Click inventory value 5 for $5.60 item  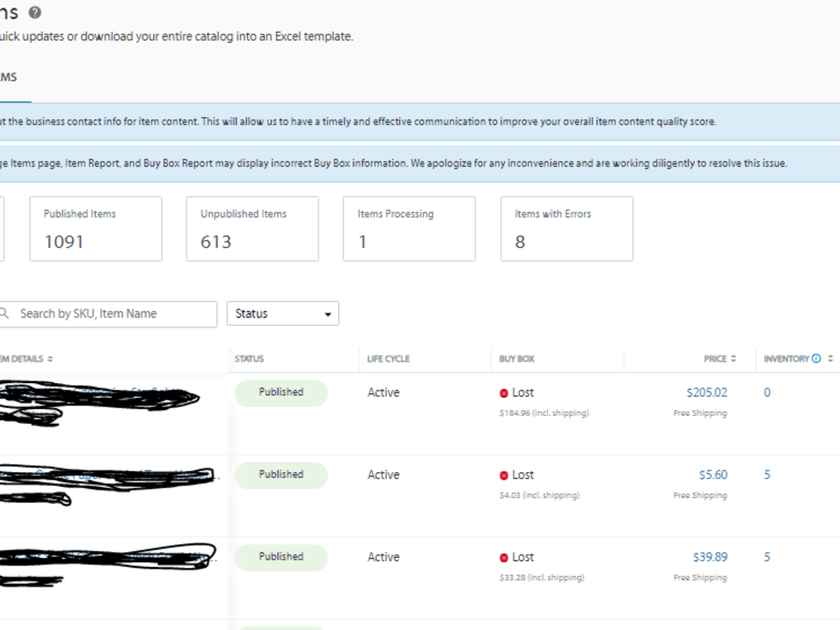click(767, 475)
